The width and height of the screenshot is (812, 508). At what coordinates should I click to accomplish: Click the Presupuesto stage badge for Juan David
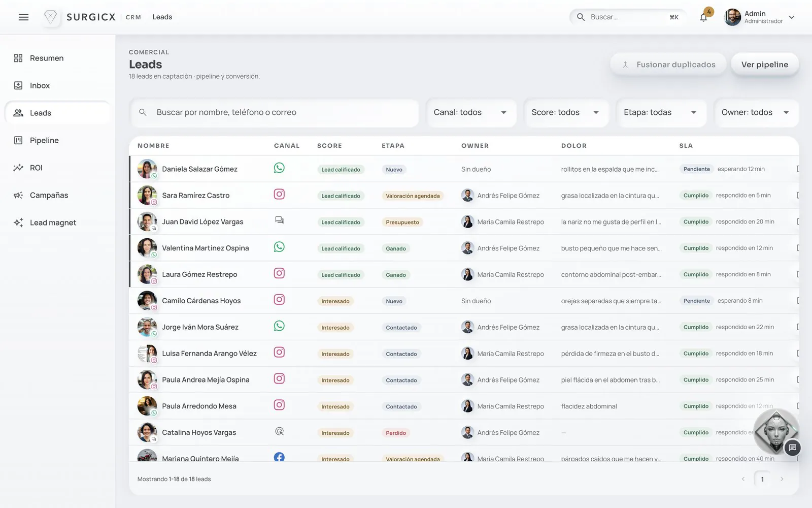(x=402, y=222)
